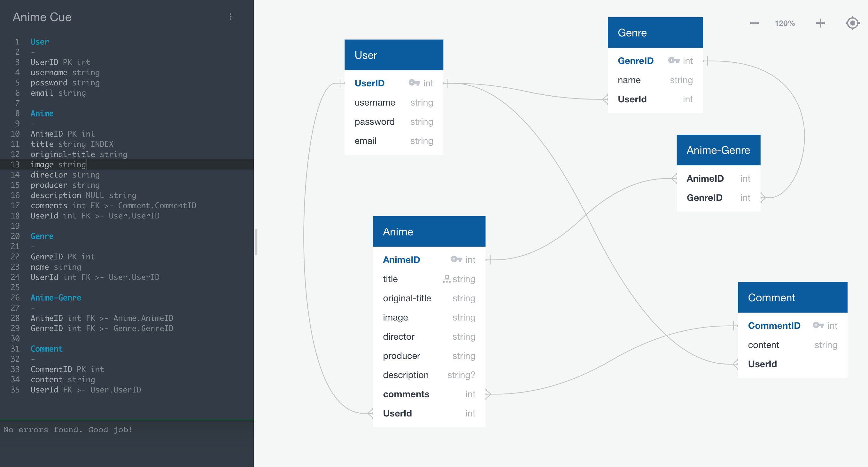Click the UserID field in User table
This screenshot has width=868, height=467.
pyautogui.click(x=393, y=83)
